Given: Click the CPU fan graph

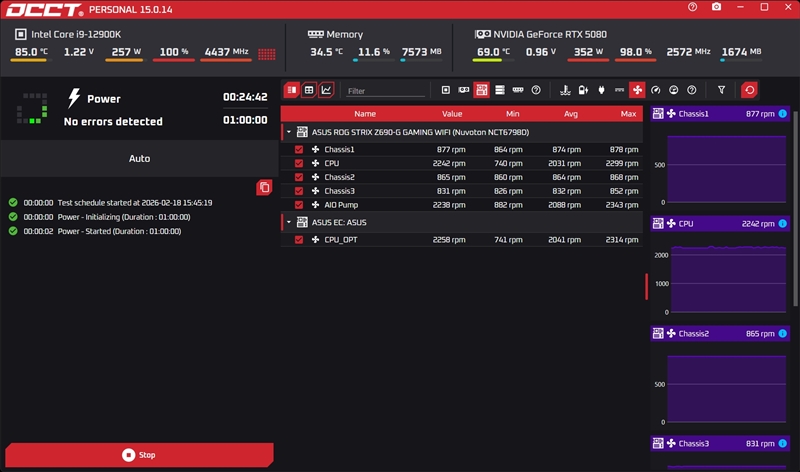Looking at the screenshot, I should coord(729,279).
